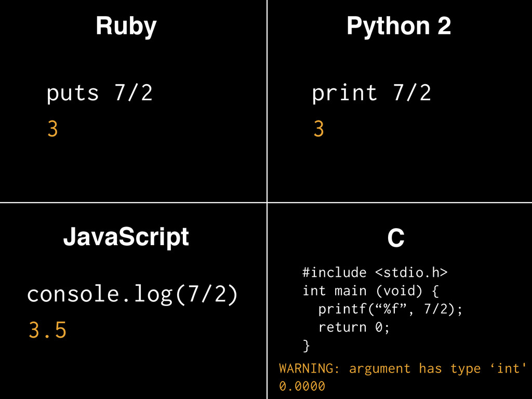
Task: Click the printf("%f", 7/2); line
Action: coord(390,309)
